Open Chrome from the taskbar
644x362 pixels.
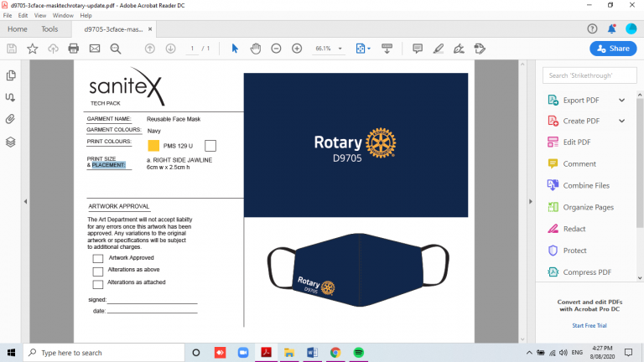point(335,353)
